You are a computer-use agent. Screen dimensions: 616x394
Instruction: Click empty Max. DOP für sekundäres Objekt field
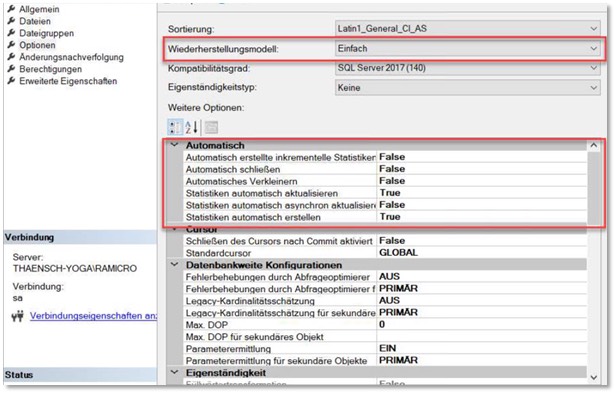click(482, 337)
